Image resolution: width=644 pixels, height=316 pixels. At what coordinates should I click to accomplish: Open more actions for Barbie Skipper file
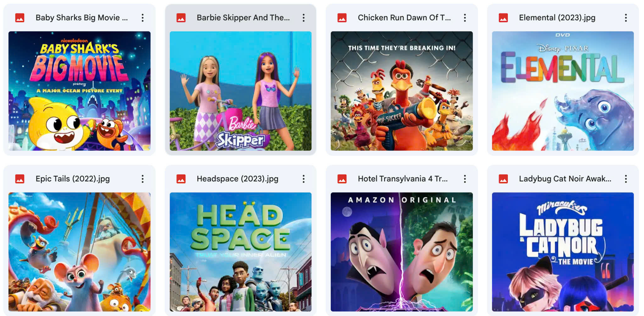pyautogui.click(x=303, y=18)
